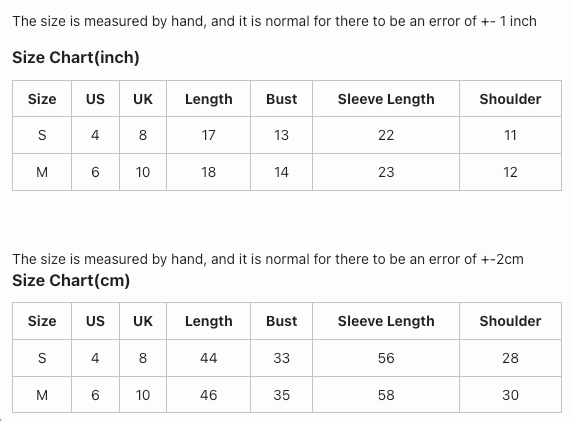
Task: Click the Size Chart(inch) heading
Action: pos(76,57)
